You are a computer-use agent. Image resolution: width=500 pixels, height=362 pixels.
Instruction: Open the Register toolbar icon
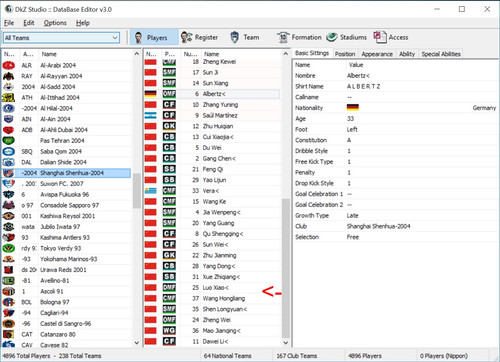[187, 37]
